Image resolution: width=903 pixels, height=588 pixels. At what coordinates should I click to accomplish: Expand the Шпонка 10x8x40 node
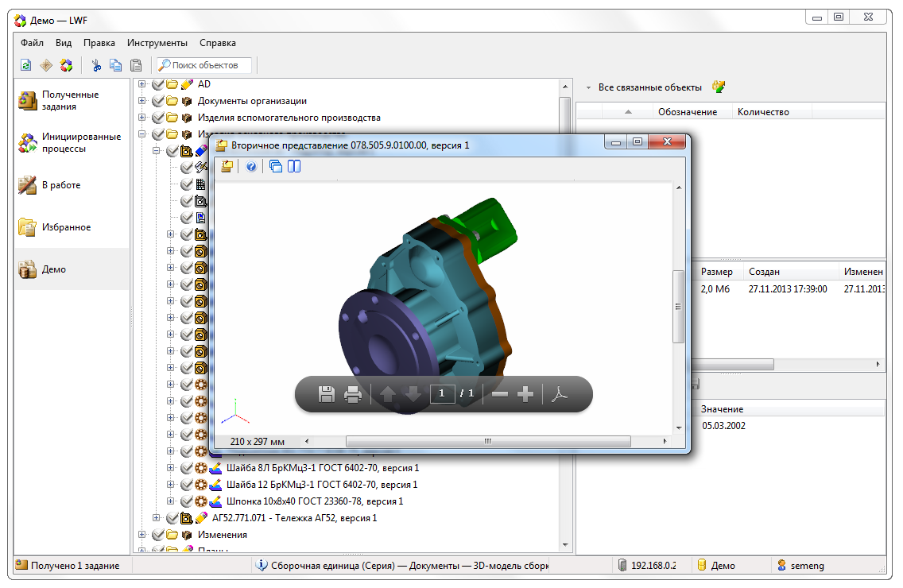tap(170, 501)
